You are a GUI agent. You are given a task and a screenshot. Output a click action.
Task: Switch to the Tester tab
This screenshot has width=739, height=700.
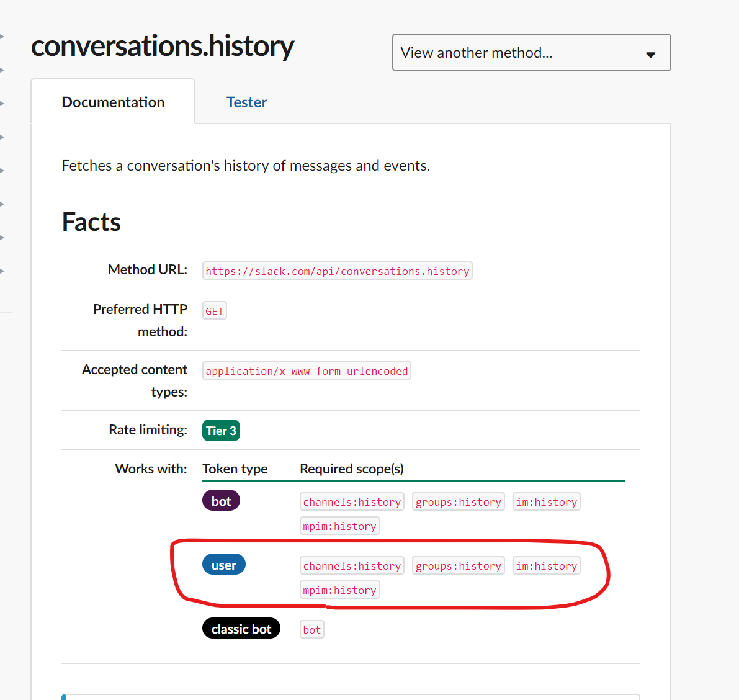pos(246,102)
